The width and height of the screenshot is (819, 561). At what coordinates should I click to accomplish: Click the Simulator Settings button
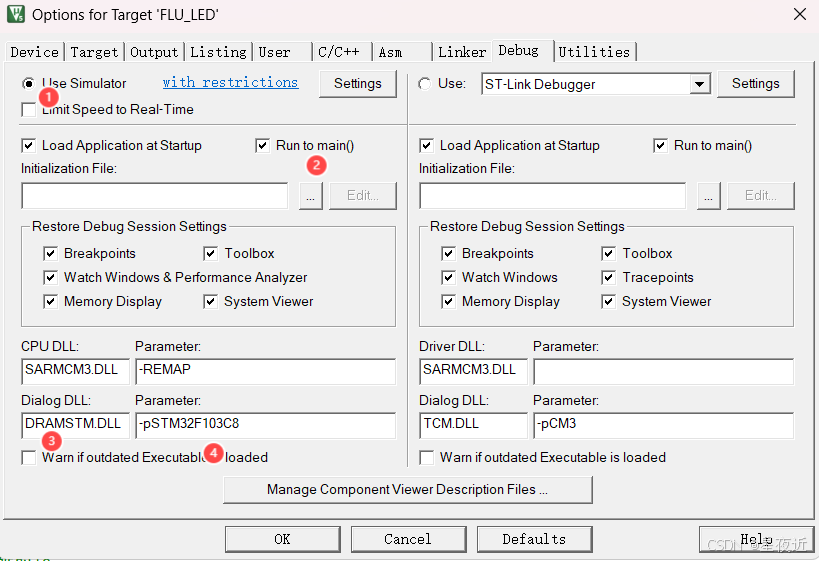tap(358, 84)
